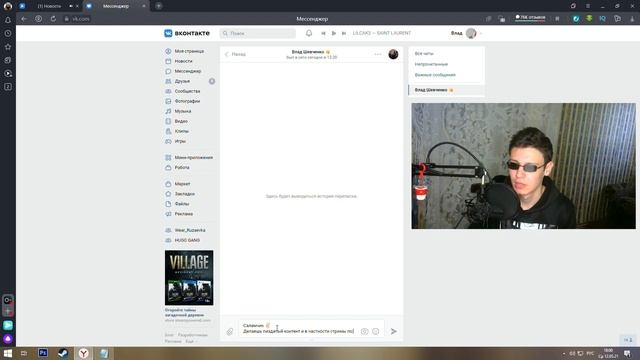Focus the VK search field
The image size is (640, 360).
tap(258, 33)
